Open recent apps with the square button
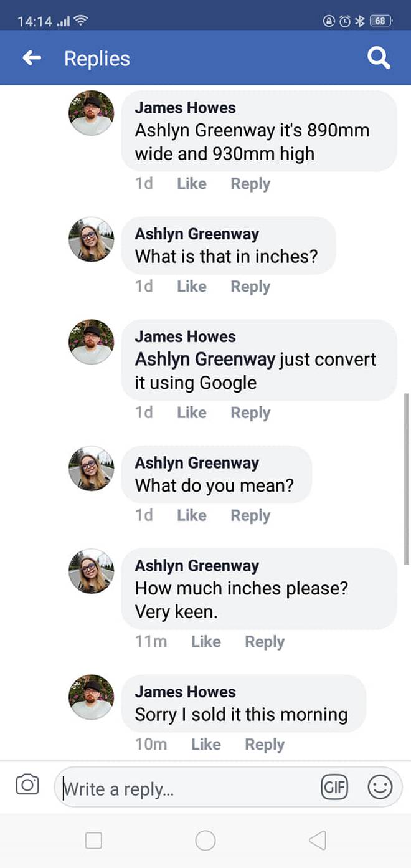411x868 pixels. (93, 841)
